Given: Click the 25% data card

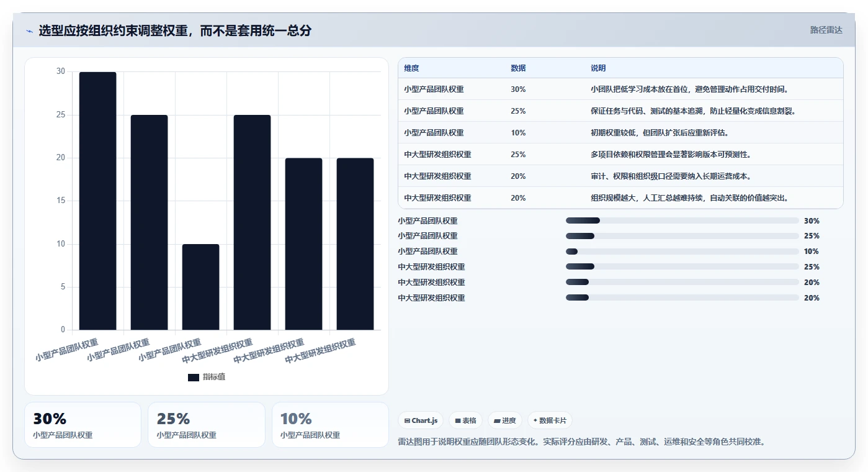Looking at the screenshot, I should [207, 425].
